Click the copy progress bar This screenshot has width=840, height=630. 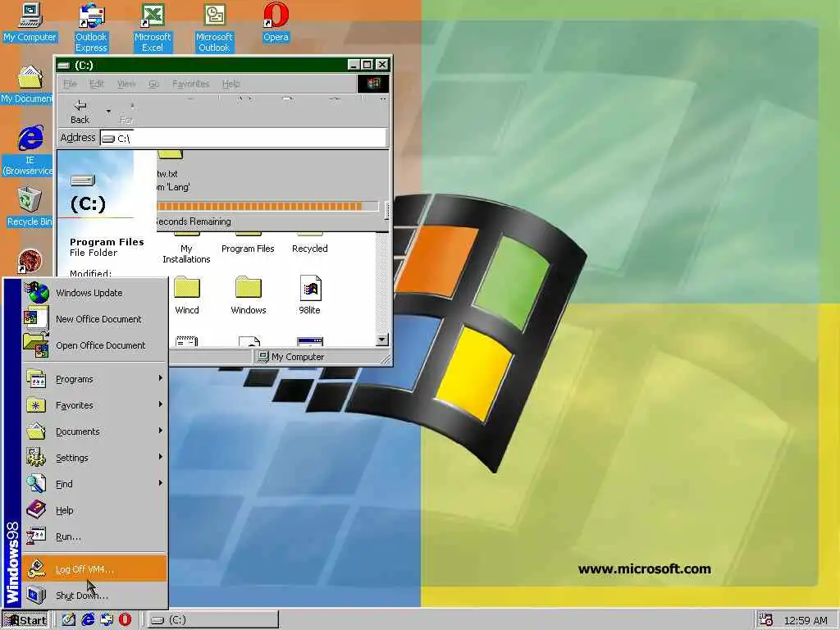[267, 206]
